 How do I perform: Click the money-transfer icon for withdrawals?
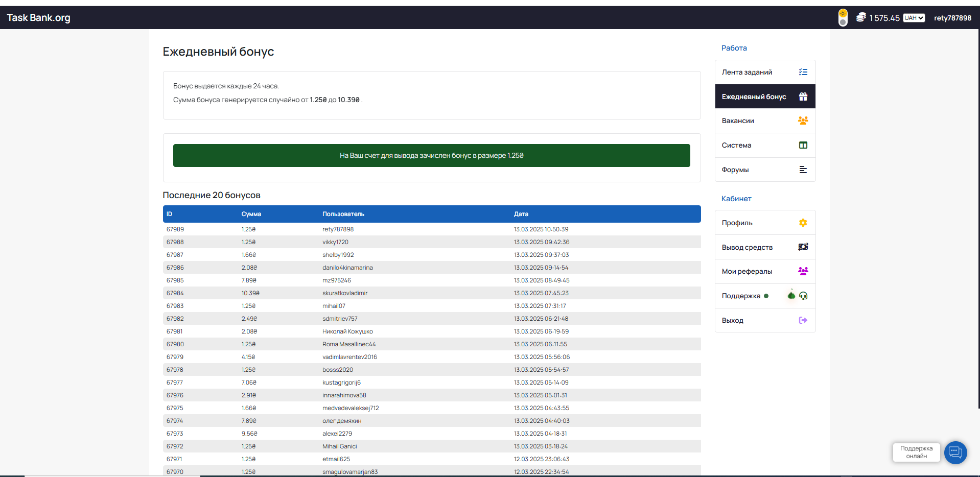click(x=803, y=247)
